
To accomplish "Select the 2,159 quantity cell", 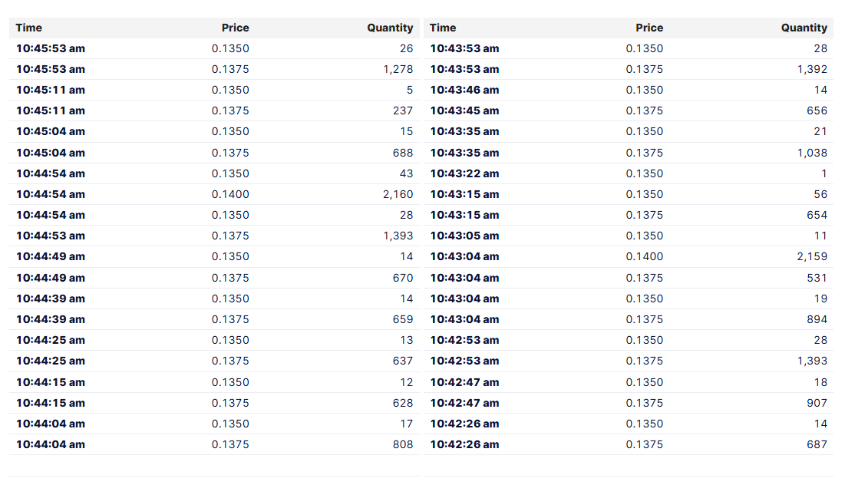I will coord(812,256).
